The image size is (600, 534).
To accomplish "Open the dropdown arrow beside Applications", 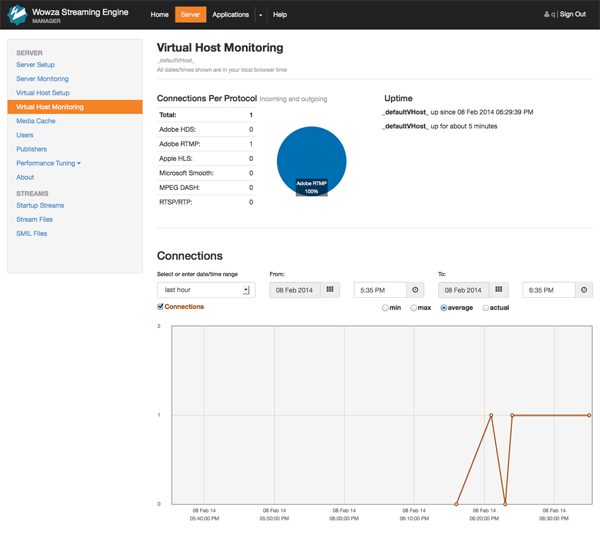I will tap(260, 15).
